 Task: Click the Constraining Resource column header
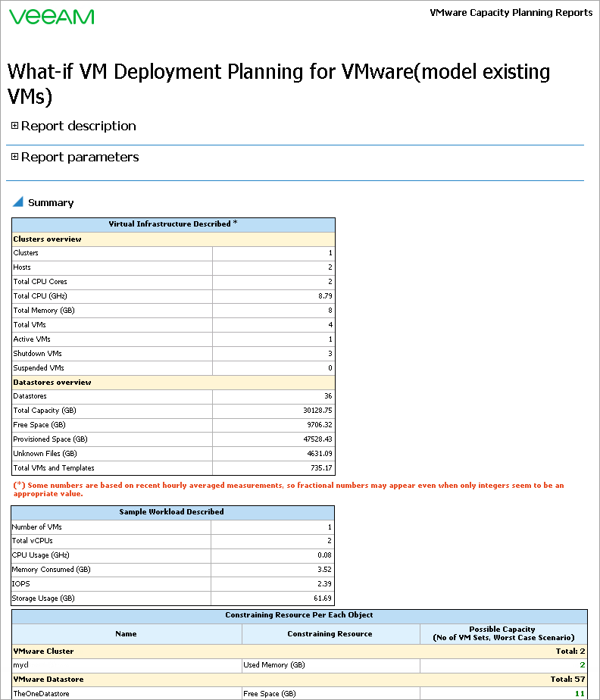[x=330, y=634]
